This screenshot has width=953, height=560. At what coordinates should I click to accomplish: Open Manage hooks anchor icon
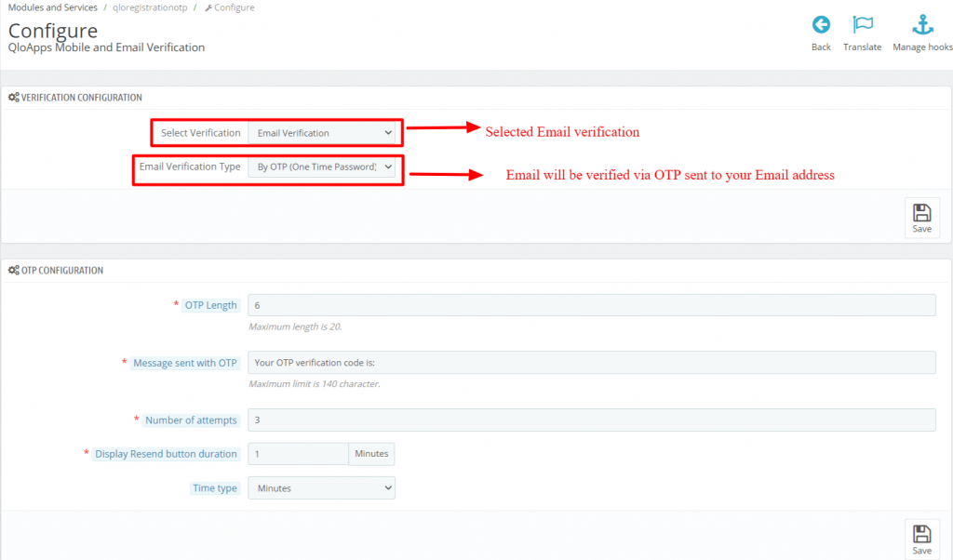click(x=922, y=25)
